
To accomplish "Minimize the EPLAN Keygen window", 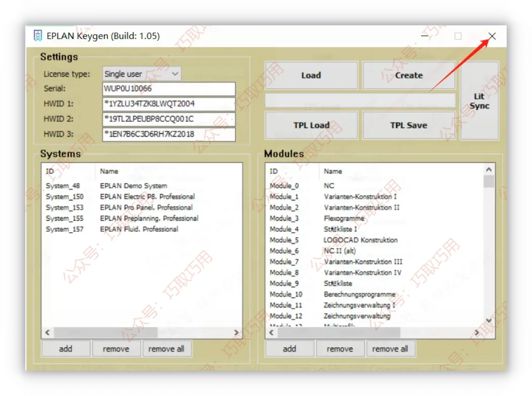I will (425, 35).
